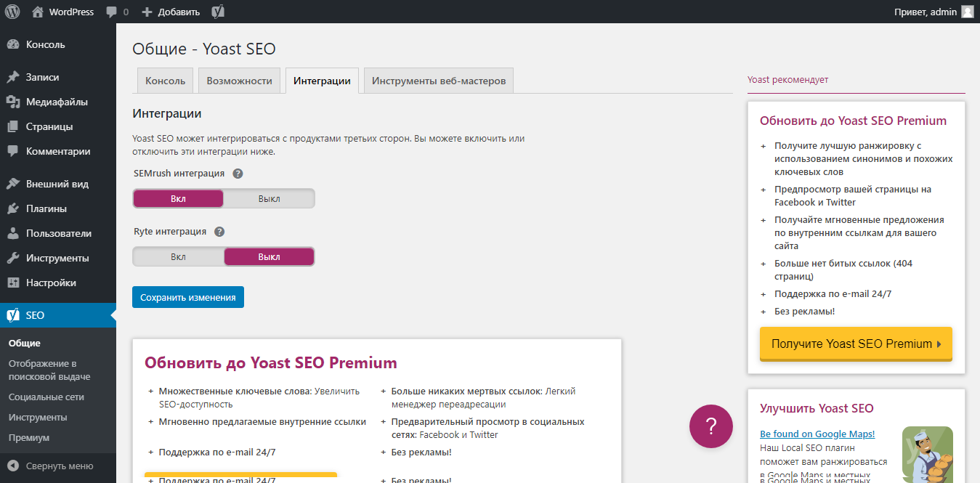Open the Инструменты веб-мастеров tab
This screenshot has width=980, height=483.
[439, 80]
